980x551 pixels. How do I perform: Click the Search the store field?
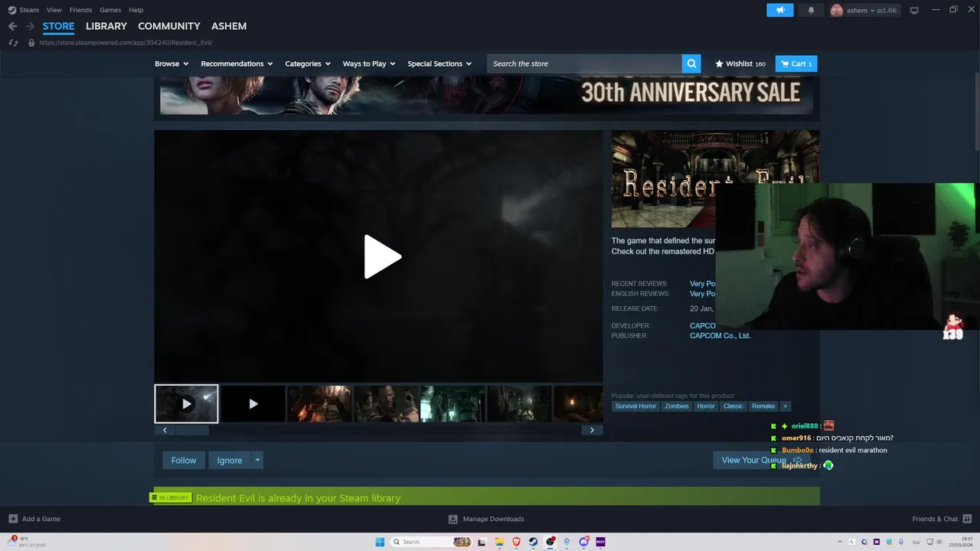[x=584, y=64]
